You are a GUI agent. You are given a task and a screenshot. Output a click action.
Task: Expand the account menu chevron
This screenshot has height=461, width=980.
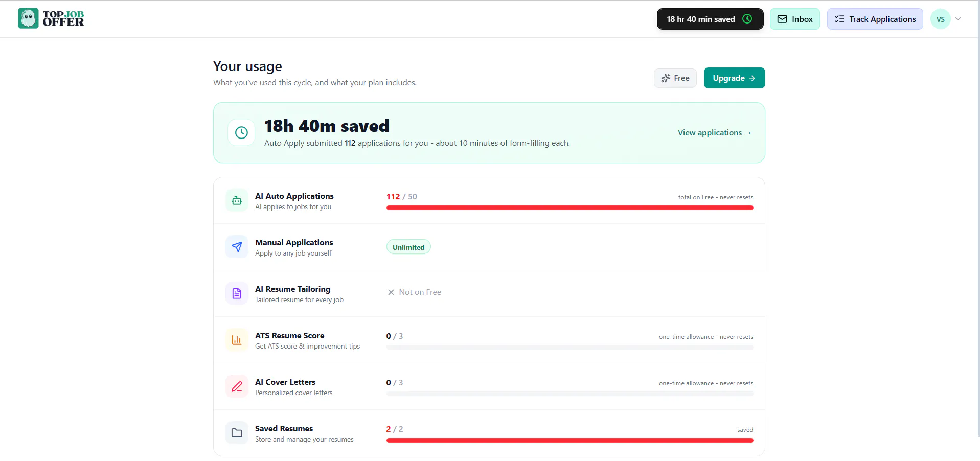(958, 19)
